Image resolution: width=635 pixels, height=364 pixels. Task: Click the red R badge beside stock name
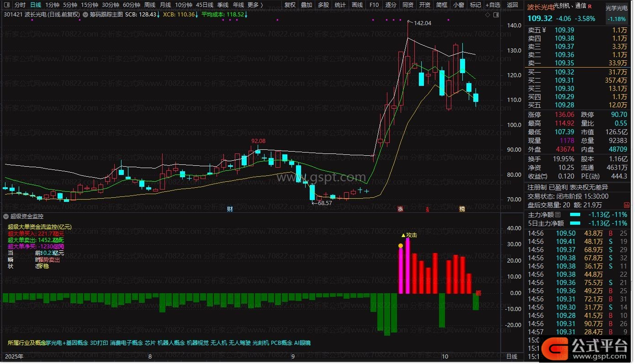pyautogui.click(x=589, y=7)
